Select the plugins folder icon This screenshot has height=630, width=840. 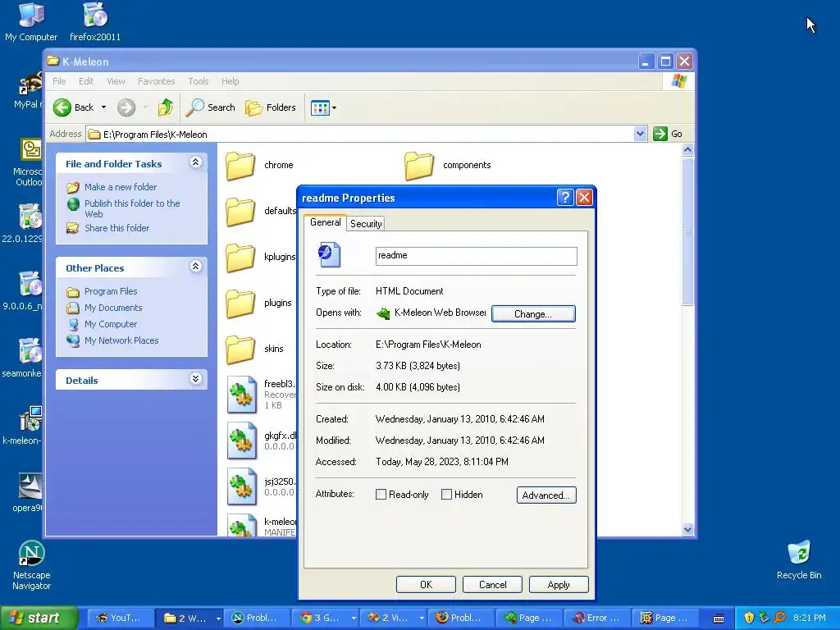coord(240,304)
